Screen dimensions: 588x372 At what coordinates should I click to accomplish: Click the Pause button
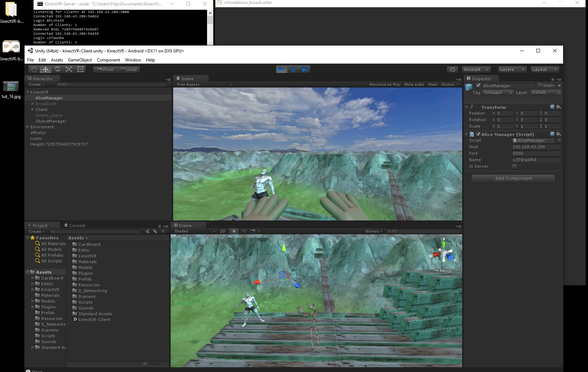pos(293,69)
